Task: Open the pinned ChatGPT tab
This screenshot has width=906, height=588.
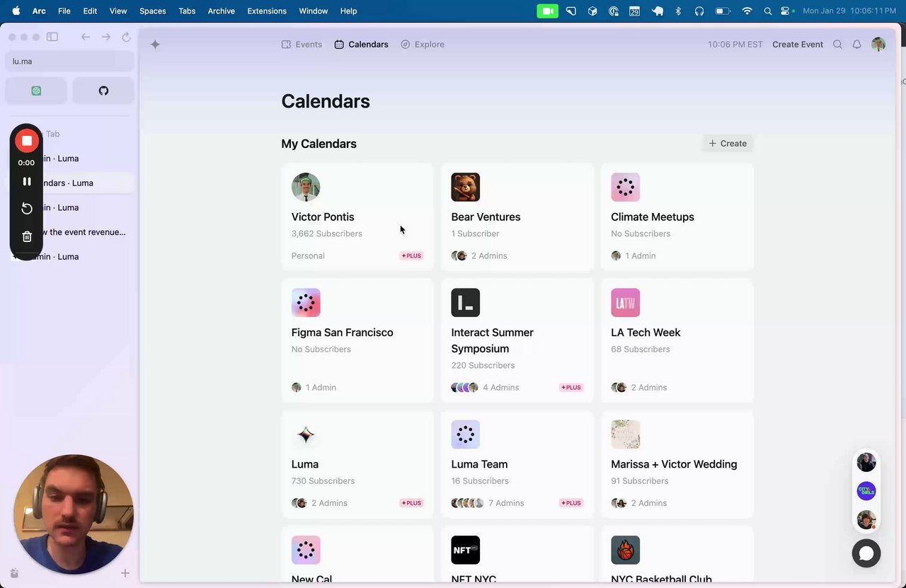Action: point(36,91)
